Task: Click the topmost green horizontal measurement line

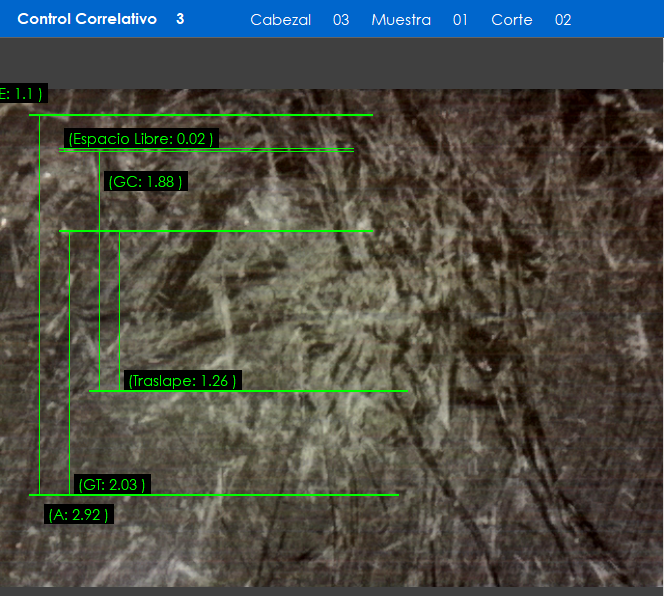Action: pos(200,115)
